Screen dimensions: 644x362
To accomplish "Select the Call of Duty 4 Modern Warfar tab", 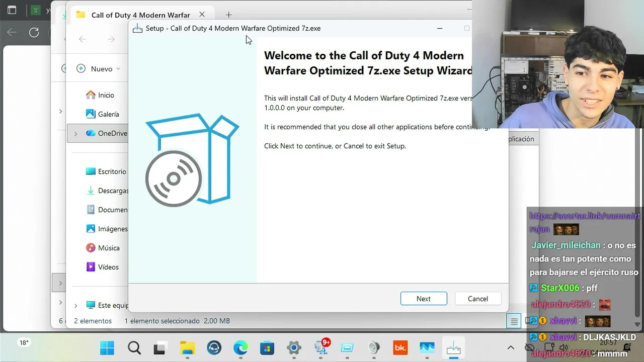I will coord(141,15).
